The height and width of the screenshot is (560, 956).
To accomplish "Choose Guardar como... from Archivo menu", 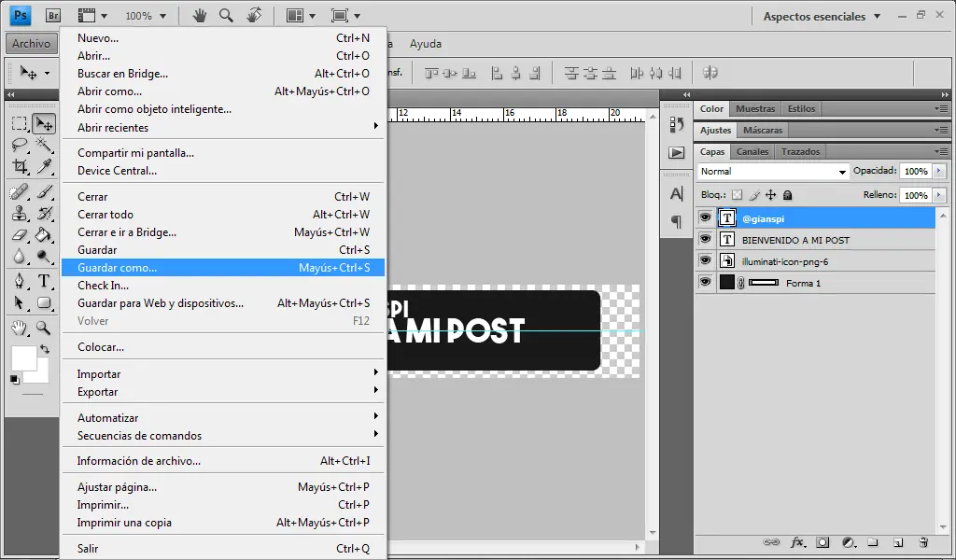I will click(x=223, y=268).
